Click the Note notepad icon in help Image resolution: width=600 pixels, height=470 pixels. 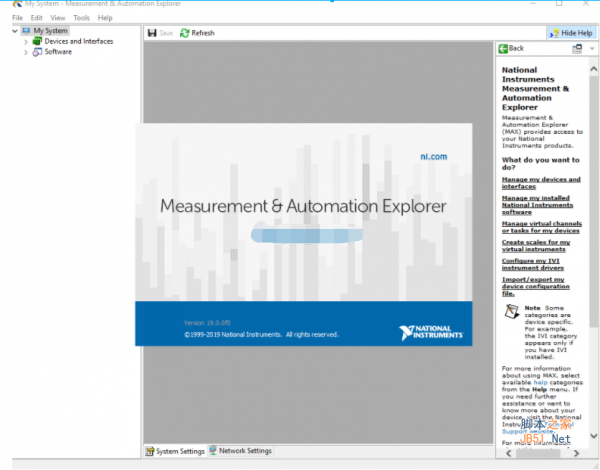pyautogui.click(x=512, y=312)
